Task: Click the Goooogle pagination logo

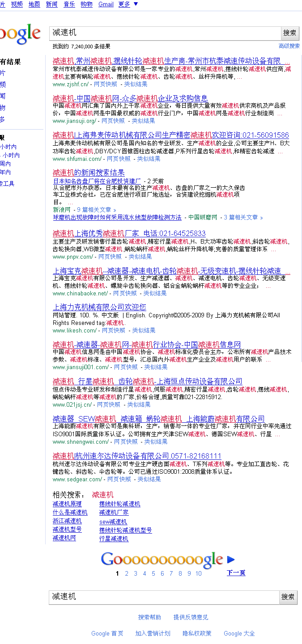Action: point(162,559)
